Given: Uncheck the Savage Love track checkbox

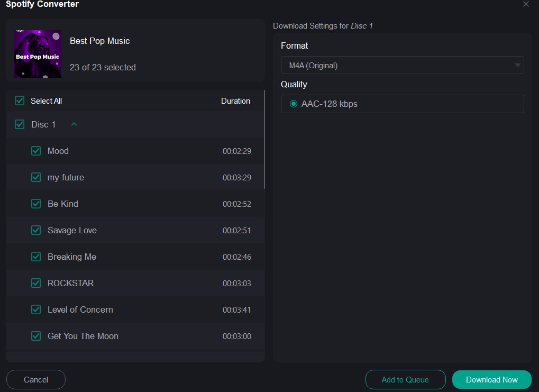Looking at the screenshot, I should [36, 231].
